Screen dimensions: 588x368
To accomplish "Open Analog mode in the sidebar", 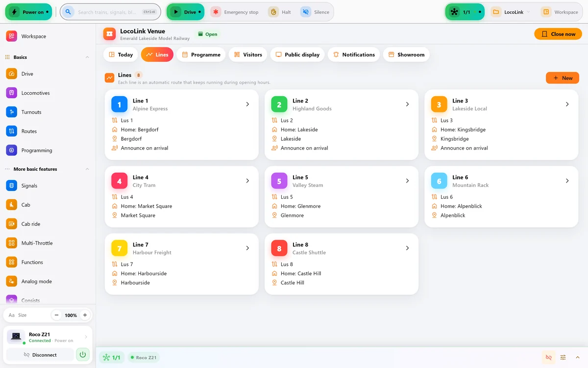I will 47,281.
